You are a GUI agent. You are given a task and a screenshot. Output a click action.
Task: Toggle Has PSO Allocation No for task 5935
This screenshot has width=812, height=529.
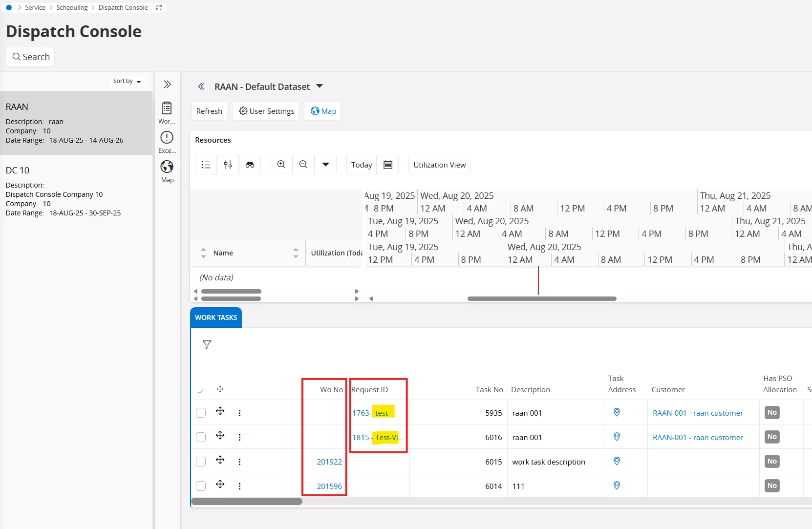[772, 413]
